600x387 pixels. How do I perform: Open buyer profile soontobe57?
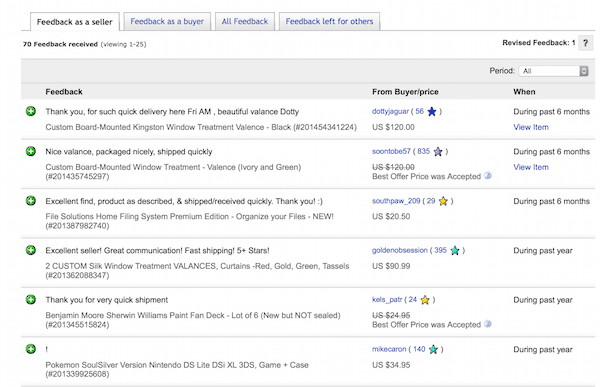click(391, 151)
